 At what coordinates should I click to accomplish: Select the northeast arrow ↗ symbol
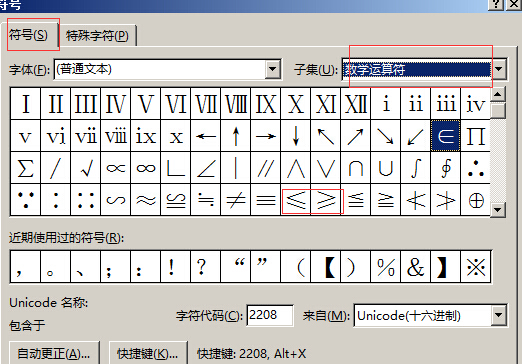[356, 136]
